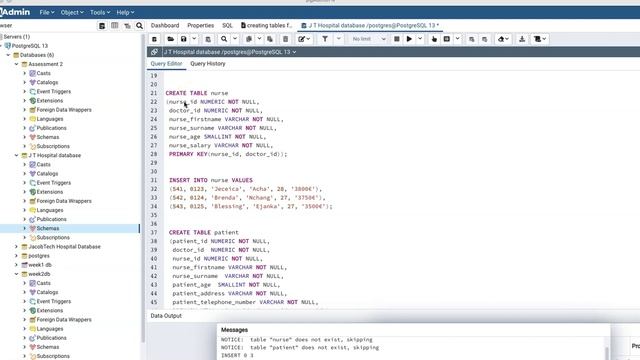The width and height of the screenshot is (640, 360).
Task: Select Casts under Assessment 2
Action: pyautogui.click(x=43, y=73)
